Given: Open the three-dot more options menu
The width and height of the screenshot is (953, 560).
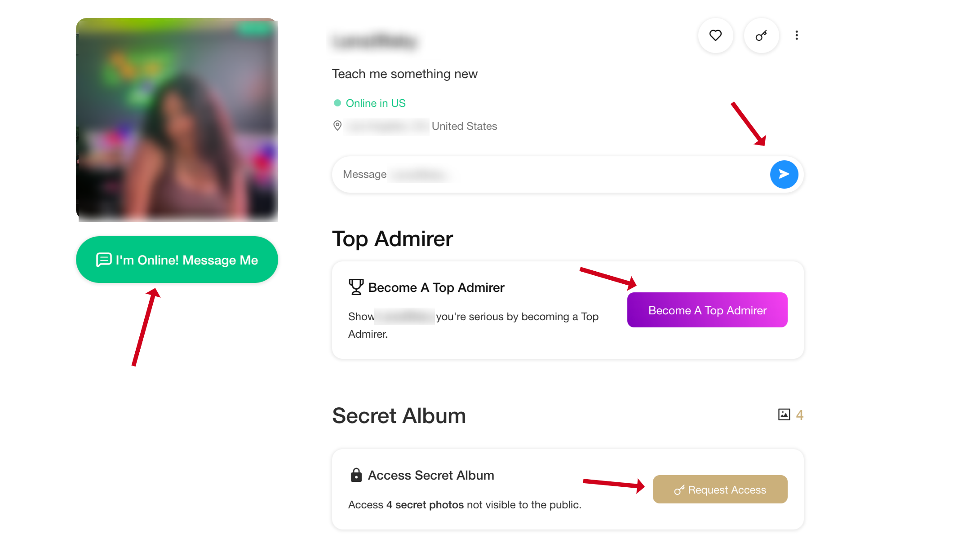Looking at the screenshot, I should 797,35.
